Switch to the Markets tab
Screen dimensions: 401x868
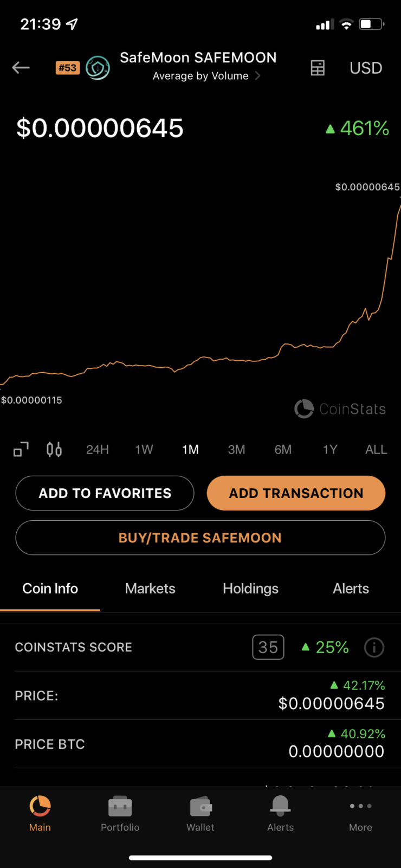click(x=150, y=589)
